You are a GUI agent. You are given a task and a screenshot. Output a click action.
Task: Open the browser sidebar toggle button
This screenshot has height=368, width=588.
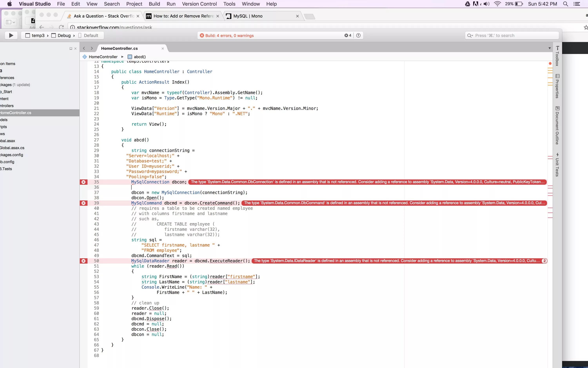pos(10,22)
